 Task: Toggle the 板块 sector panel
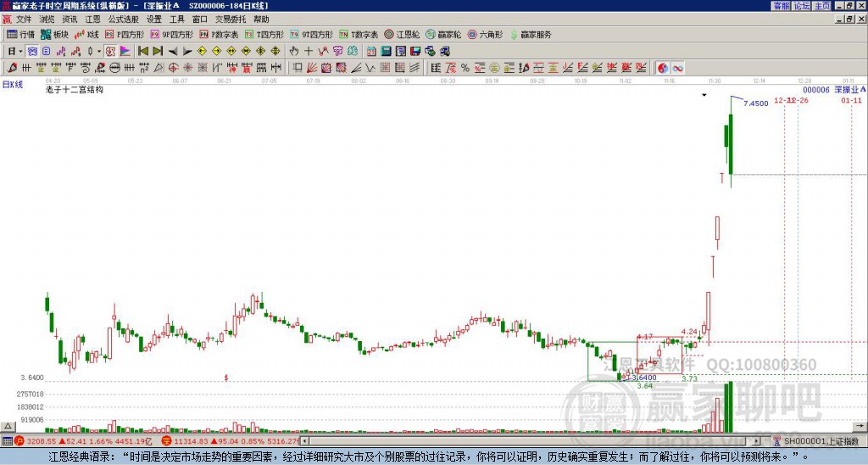point(54,35)
